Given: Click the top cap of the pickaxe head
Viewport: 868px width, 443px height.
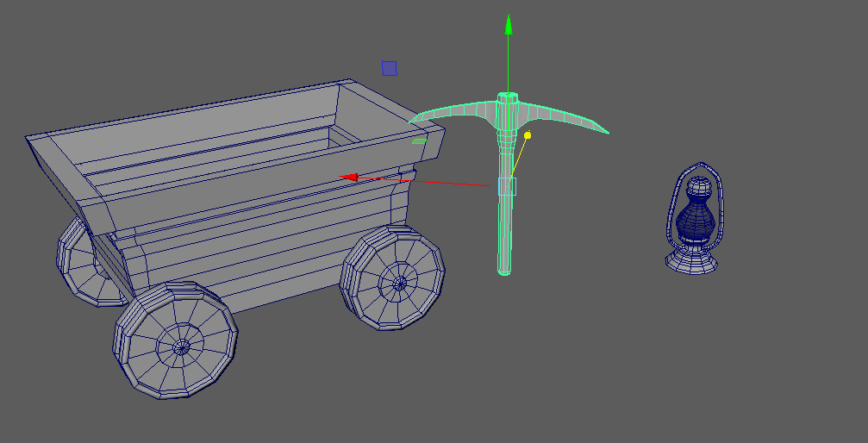Looking at the screenshot, I should tap(508, 97).
